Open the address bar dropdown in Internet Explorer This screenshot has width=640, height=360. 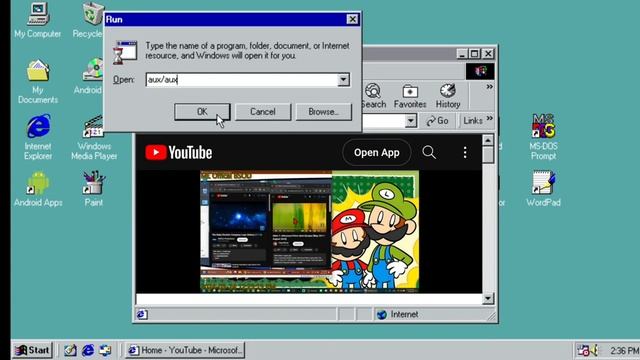pyautogui.click(x=411, y=121)
